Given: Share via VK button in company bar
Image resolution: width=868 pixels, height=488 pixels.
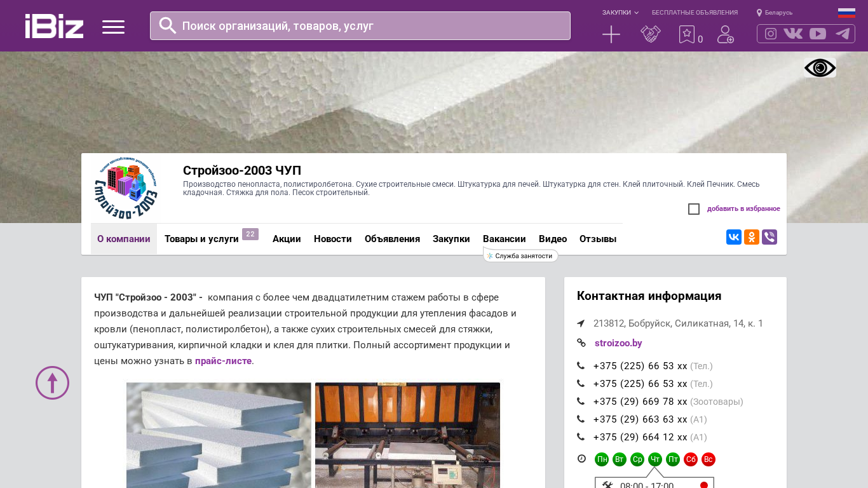Looking at the screenshot, I should [x=734, y=237].
